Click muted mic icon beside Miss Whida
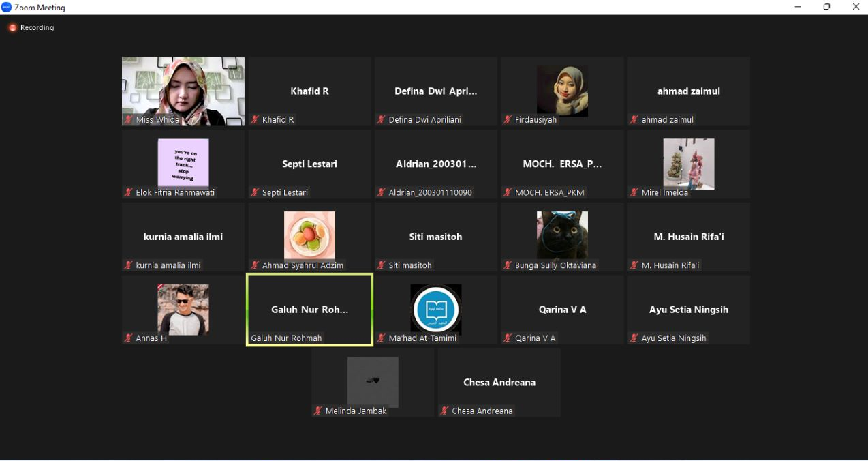Screen dimensions: 868x461 point(128,119)
